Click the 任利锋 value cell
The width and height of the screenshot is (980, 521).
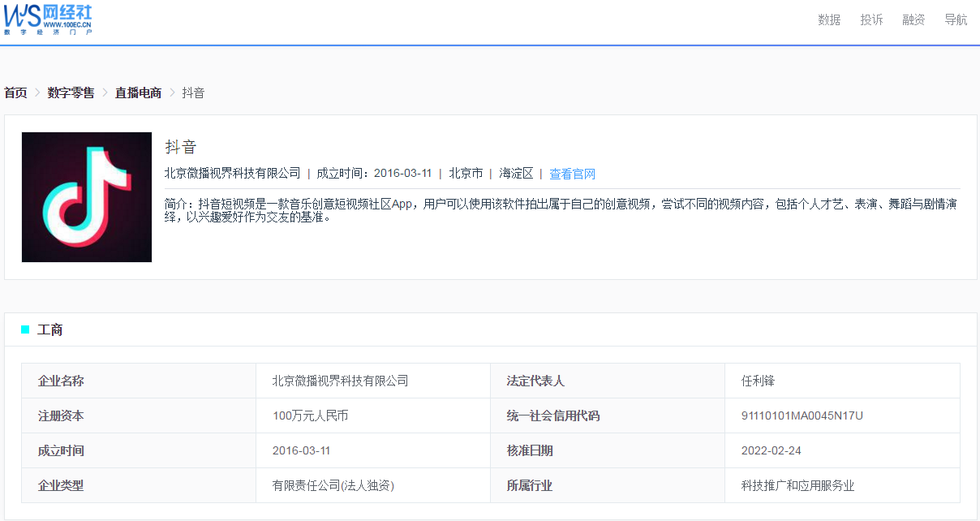point(842,381)
